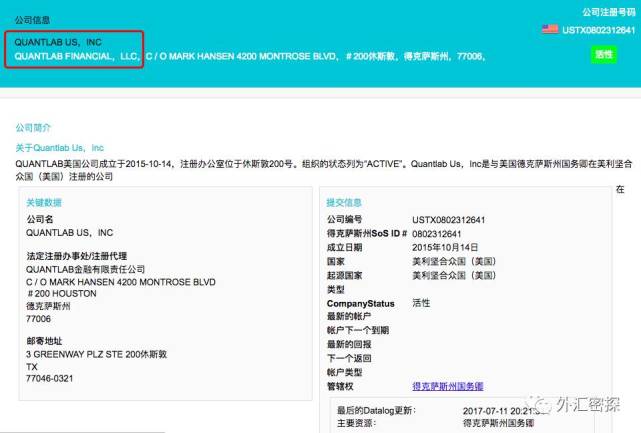Click the 关于Quantlab Us, Inc heading

[x=59, y=148]
